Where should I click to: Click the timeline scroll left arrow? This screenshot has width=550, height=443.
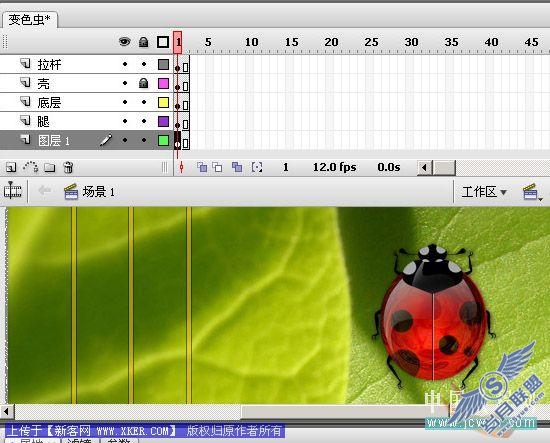[x=425, y=168]
